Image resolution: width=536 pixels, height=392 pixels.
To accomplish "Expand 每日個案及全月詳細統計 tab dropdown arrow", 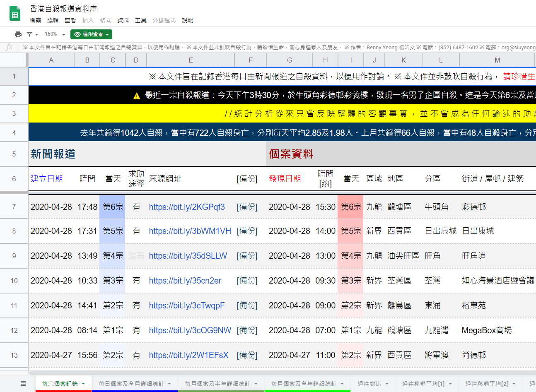I will point(170,384).
